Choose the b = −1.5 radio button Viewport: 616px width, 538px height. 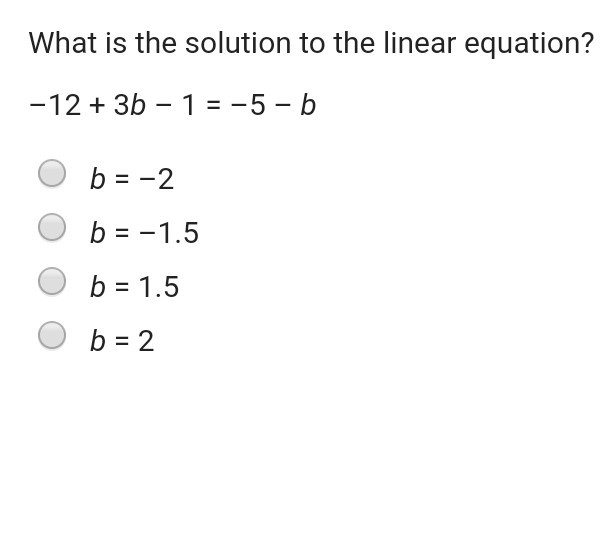(52, 228)
